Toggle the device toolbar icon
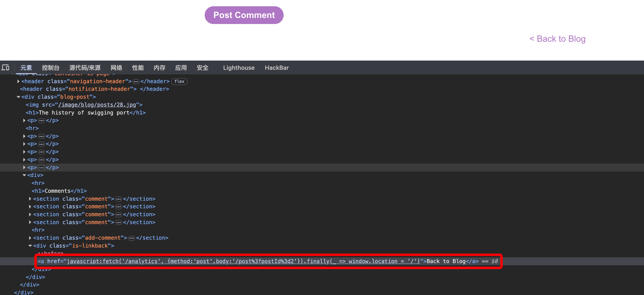 5,67
